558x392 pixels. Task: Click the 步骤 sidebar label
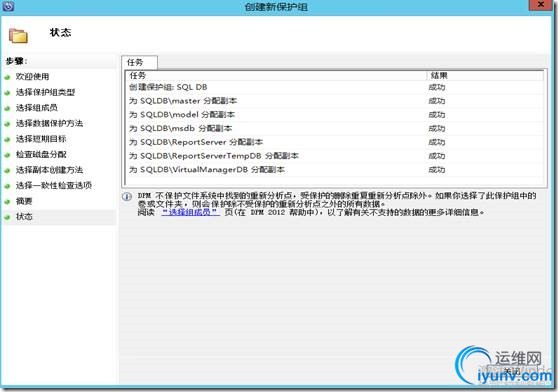click(x=16, y=61)
